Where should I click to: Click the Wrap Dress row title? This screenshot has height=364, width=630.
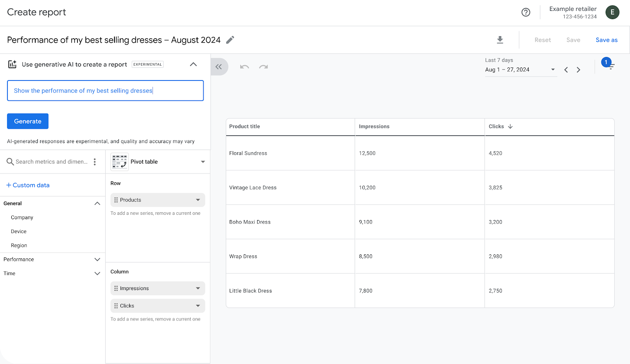[x=243, y=256]
